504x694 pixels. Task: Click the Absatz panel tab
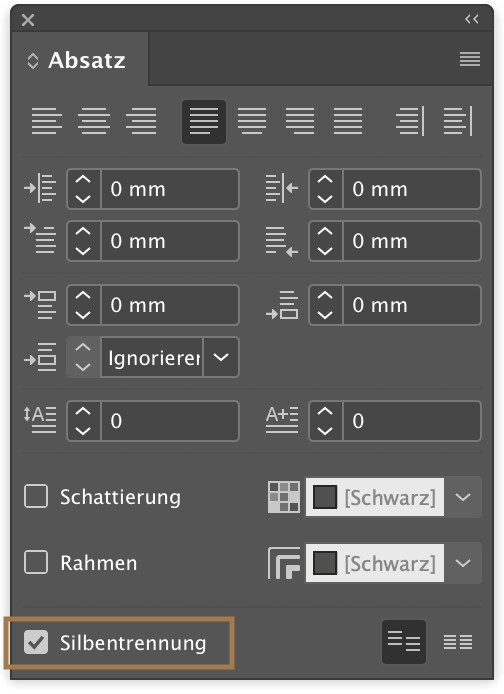click(80, 59)
